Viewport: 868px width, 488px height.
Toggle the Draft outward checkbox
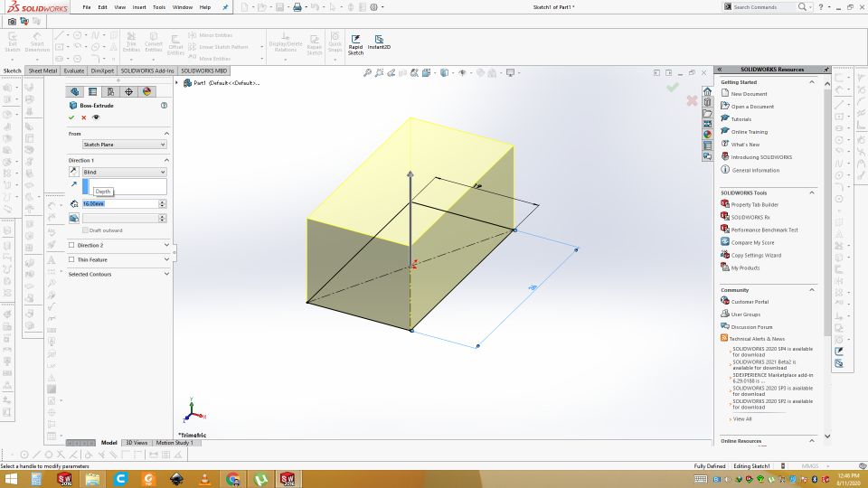85,230
